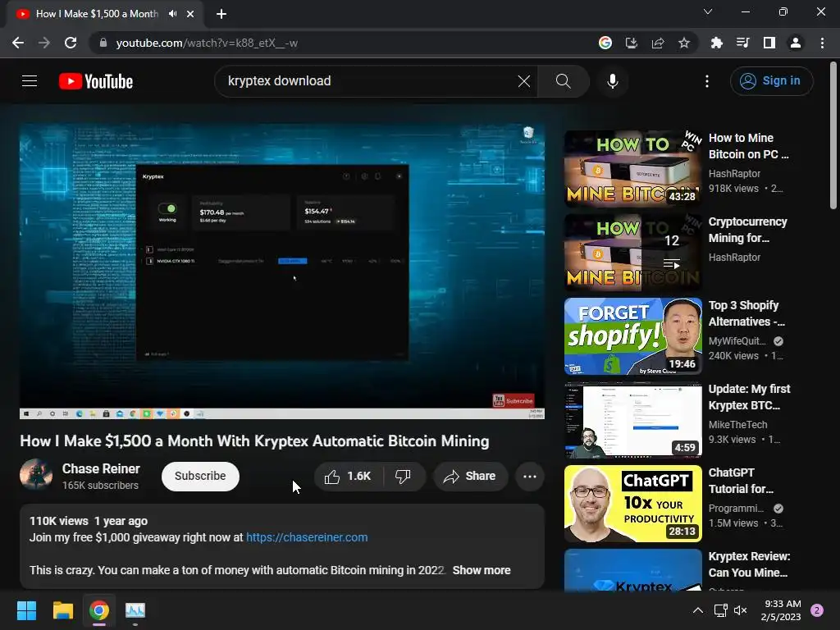Viewport: 840px width, 630px height.
Task: Open Chase Reiner channel name
Action: 101,468
